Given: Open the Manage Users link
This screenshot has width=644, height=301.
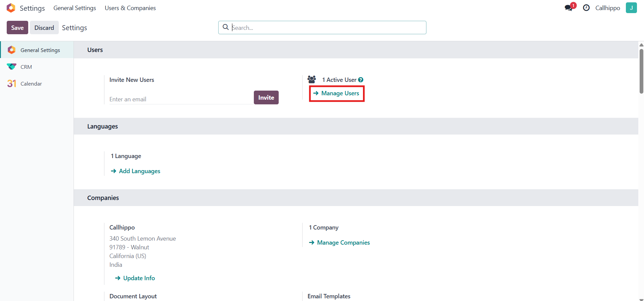Looking at the screenshot, I should point(340,93).
